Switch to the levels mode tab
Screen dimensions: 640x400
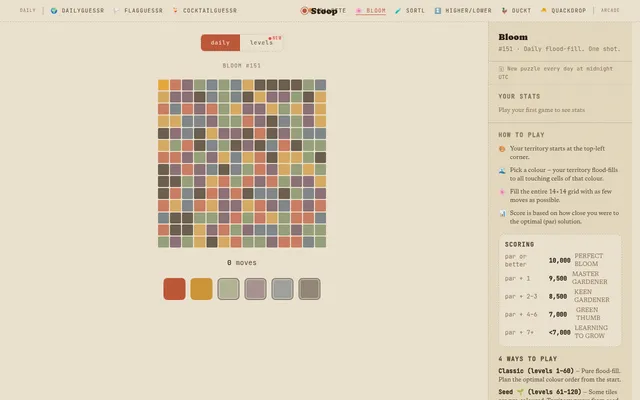point(261,43)
